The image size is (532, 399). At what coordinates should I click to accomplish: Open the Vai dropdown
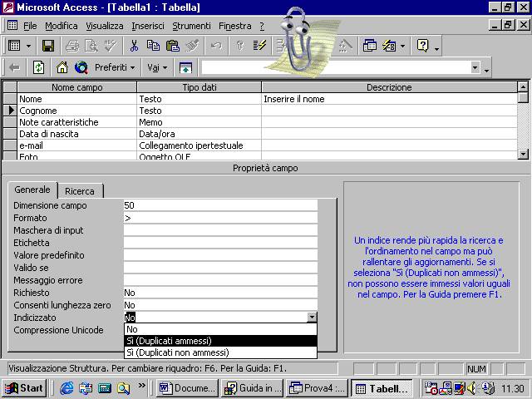[x=157, y=68]
